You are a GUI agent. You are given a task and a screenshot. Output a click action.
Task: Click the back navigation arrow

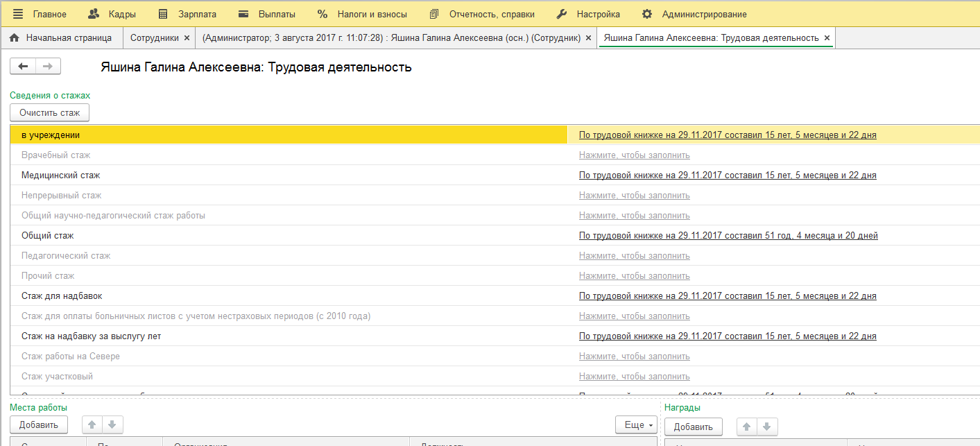pyautogui.click(x=23, y=66)
